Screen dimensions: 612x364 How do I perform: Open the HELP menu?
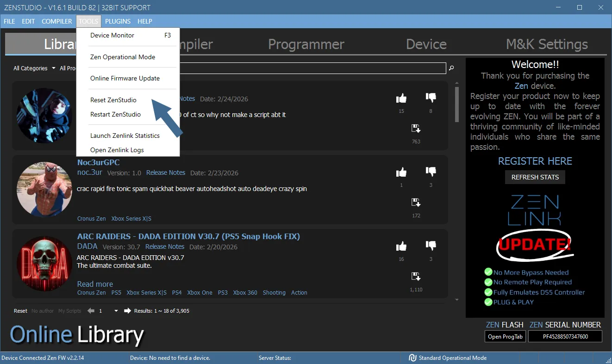(x=145, y=21)
